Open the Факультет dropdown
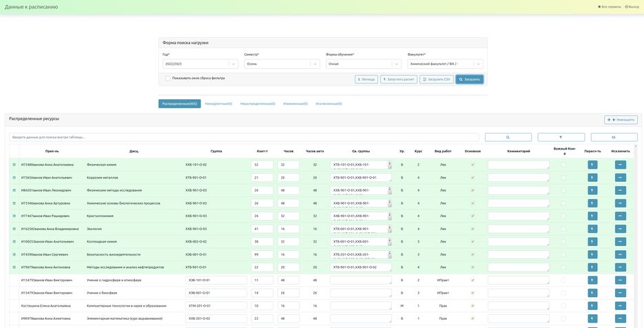The width and height of the screenshot is (644, 328). click(x=445, y=64)
